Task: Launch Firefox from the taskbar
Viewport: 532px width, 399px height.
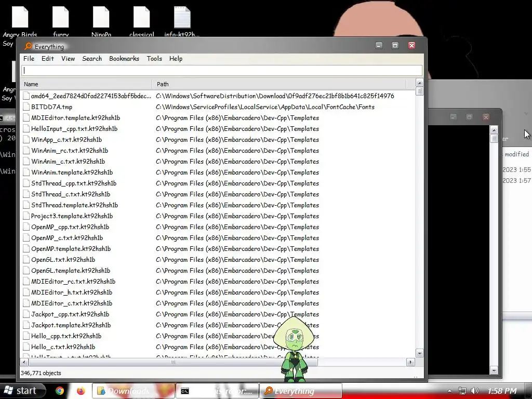Action: (x=81, y=391)
